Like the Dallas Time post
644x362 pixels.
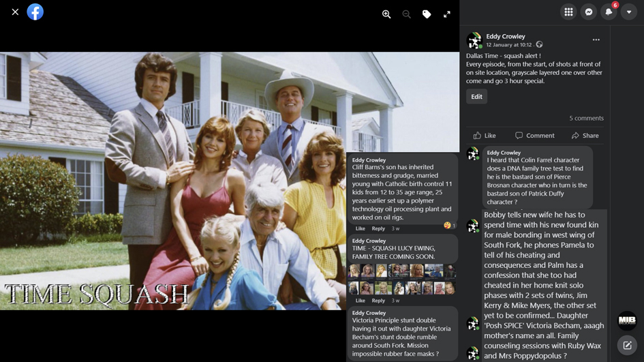(485, 136)
